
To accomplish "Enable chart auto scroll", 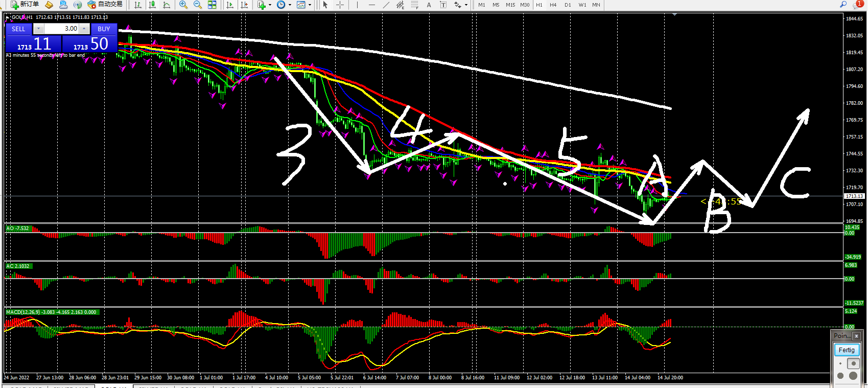I will click(x=230, y=5).
